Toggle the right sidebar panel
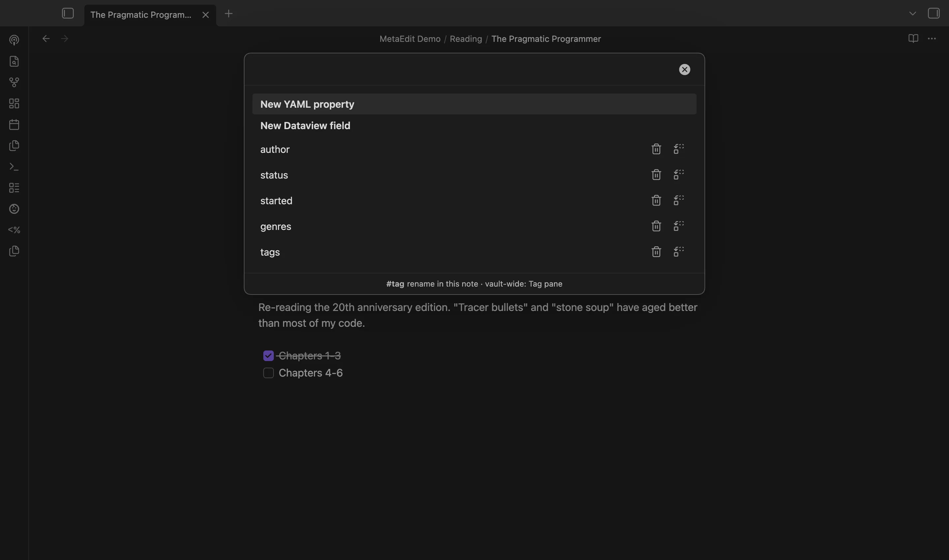This screenshot has height=560, width=949. (934, 13)
